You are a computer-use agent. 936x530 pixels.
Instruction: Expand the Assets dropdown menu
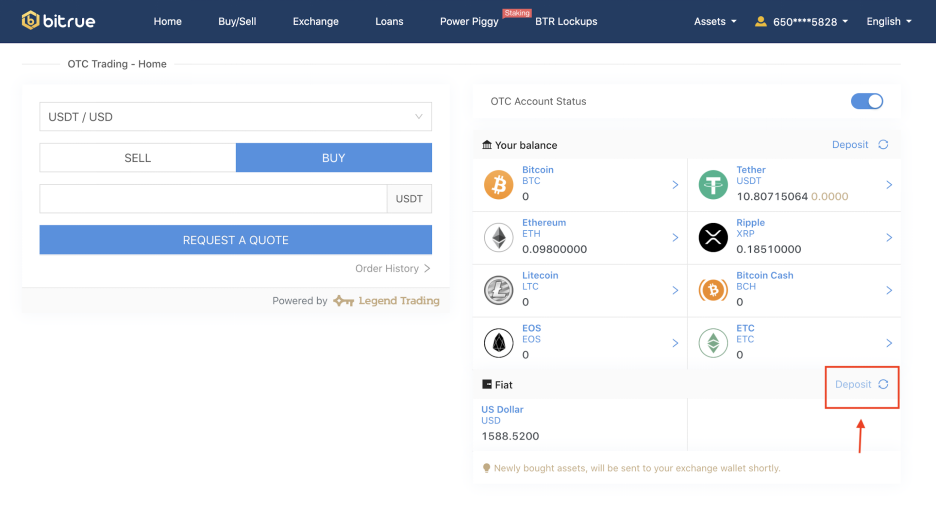[715, 21]
